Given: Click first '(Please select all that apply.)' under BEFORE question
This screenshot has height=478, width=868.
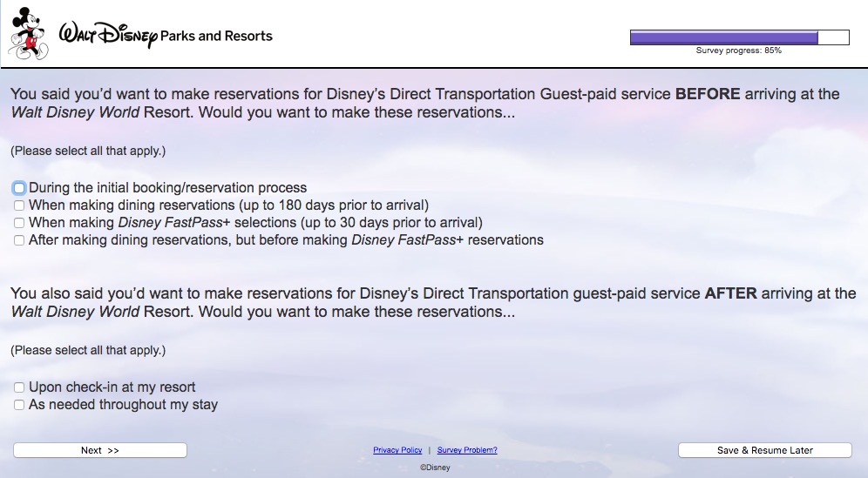Looking at the screenshot, I should click(x=88, y=151).
